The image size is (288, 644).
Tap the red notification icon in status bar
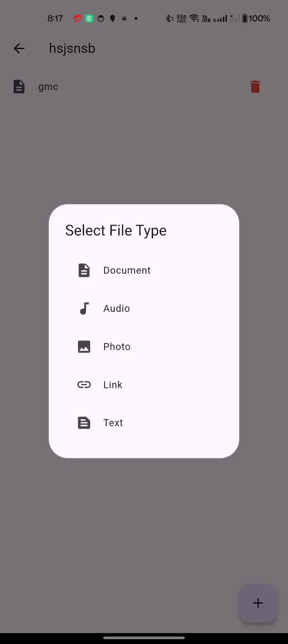pyautogui.click(x=77, y=19)
